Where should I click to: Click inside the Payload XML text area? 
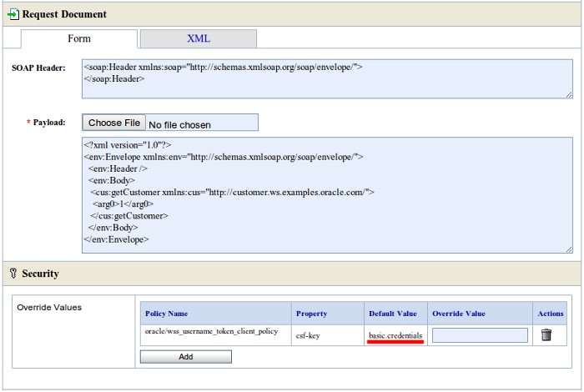click(x=327, y=195)
